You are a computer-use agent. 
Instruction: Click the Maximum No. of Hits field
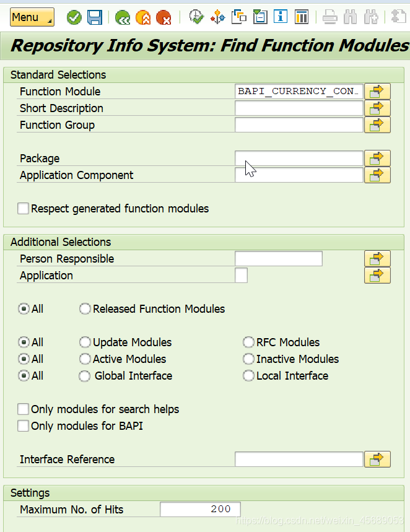[x=199, y=508]
